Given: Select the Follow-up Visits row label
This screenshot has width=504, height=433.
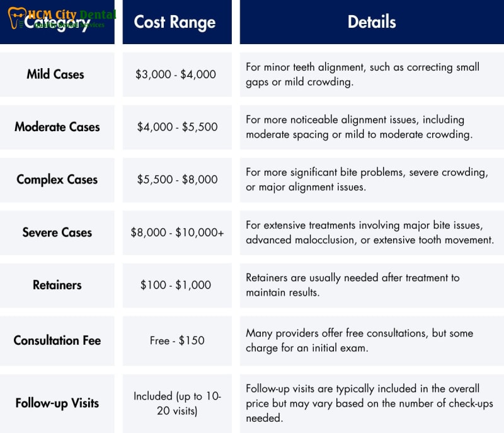Looking at the screenshot, I should pyautogui.click(x=57, y=403).
